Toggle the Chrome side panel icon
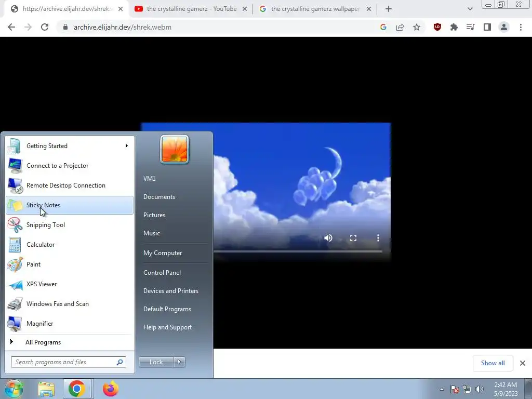The height and width of the screenshot is (399, 532). (x=487, y=27)
